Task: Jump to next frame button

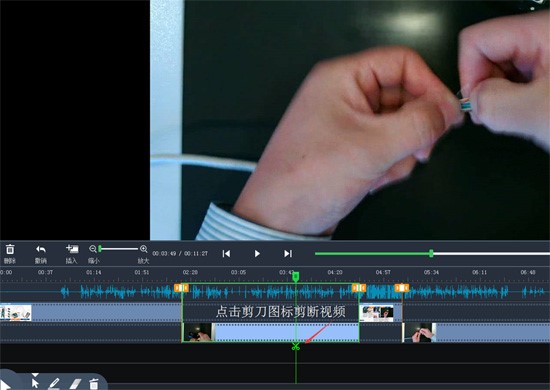Action: point(288,253)
